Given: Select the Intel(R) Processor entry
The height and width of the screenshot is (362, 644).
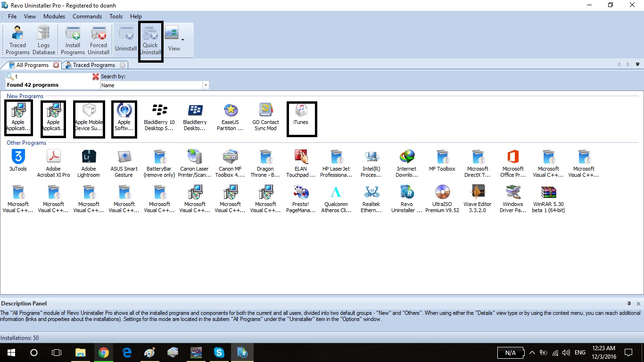Looking at the screenshot, I should (x=372, y=164).
